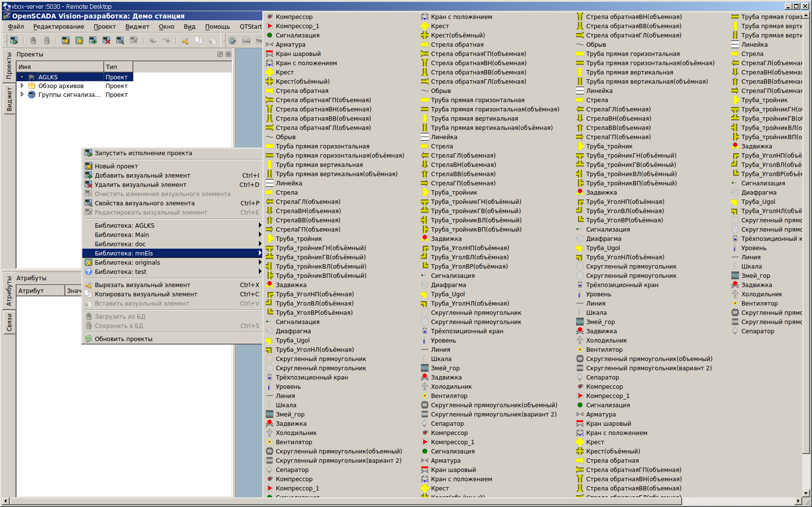Click the add visual element toolbar icon

coord(93,40)
